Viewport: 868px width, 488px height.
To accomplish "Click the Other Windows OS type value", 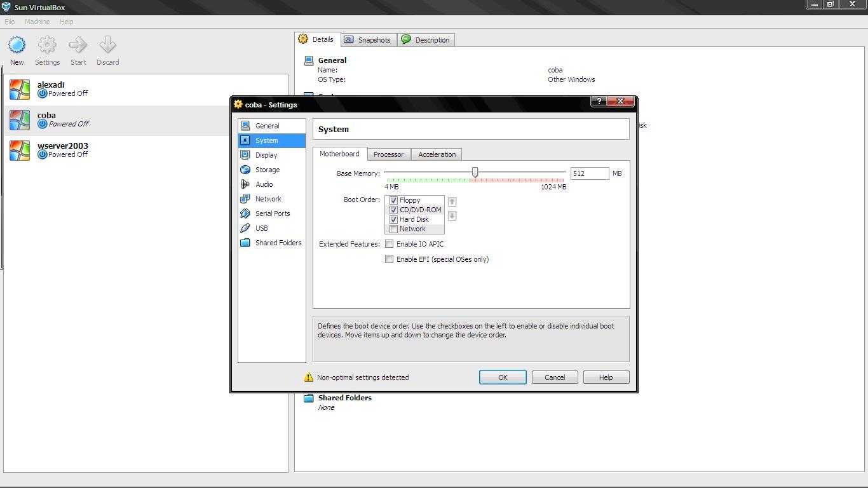I will (x=571, y=79).
